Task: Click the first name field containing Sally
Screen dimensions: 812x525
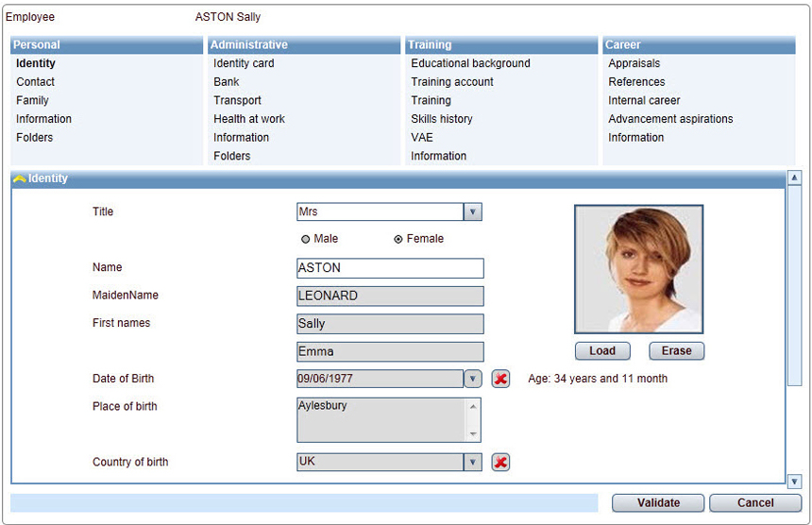Action: coord(391,324)
